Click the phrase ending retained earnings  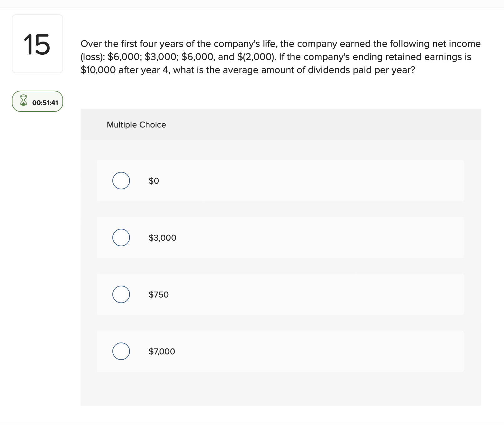408,57
